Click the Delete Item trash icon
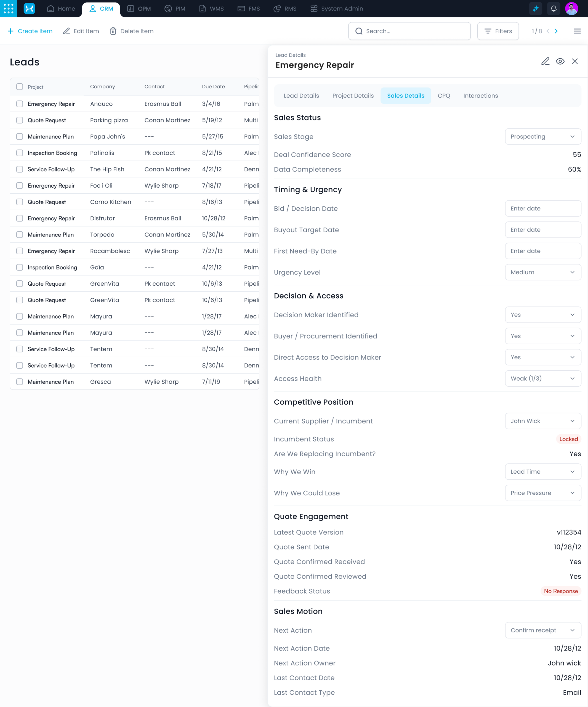This screenshot has height=707, width=588. [113, 31]
